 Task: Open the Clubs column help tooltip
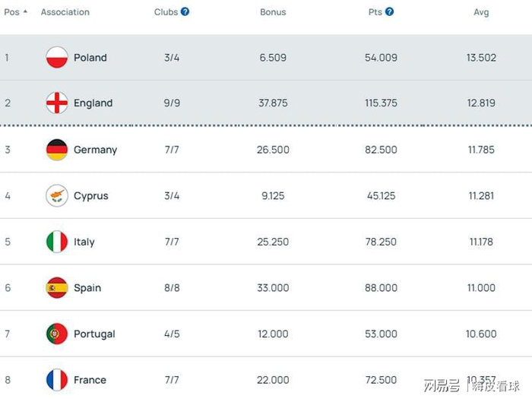tap(185, 12)
